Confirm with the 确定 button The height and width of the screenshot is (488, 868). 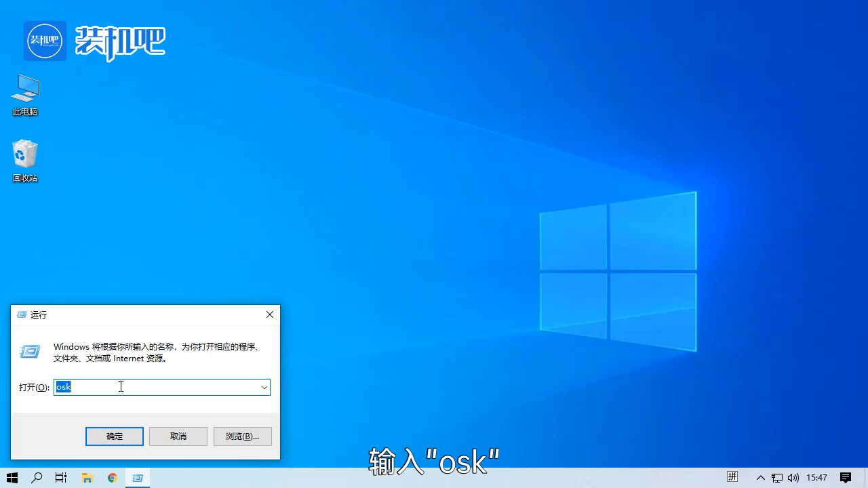coord(114,436)
